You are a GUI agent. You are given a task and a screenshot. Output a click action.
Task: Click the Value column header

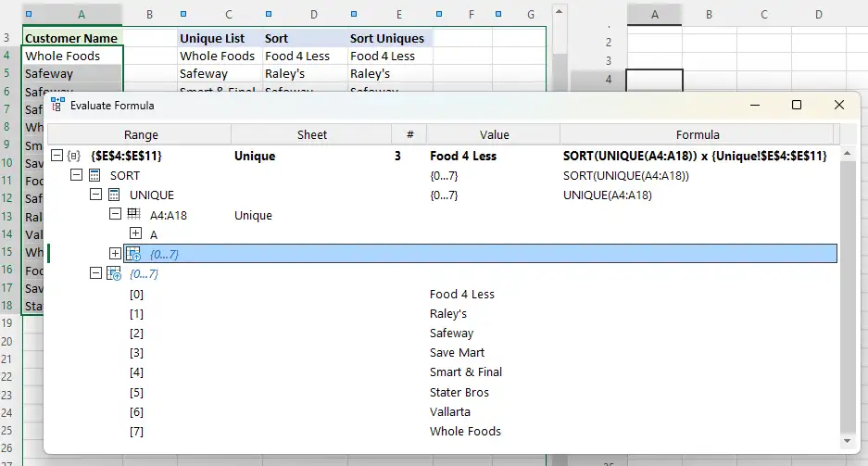pos(494,134)
